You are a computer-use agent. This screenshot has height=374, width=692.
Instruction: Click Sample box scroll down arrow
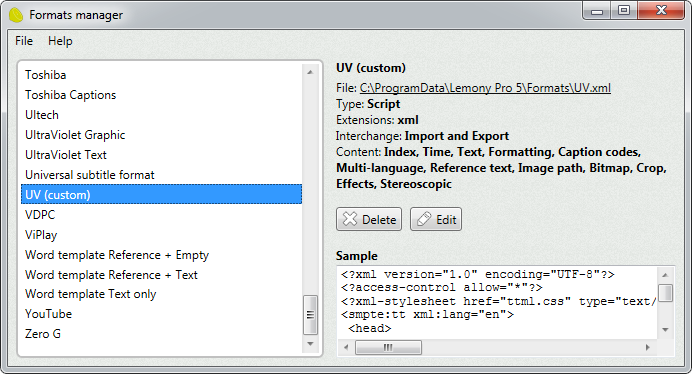[665, 329]
